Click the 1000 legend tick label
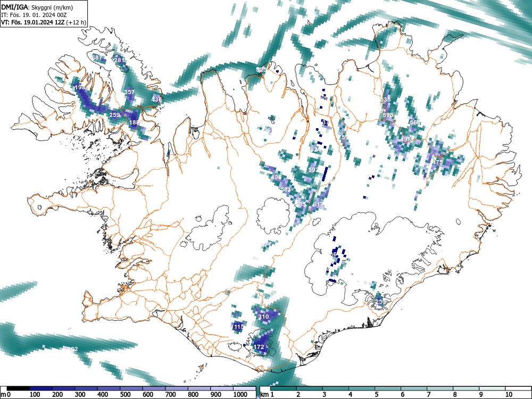The height and width of the screenshot is (399, 532). [x=240, y=395]
